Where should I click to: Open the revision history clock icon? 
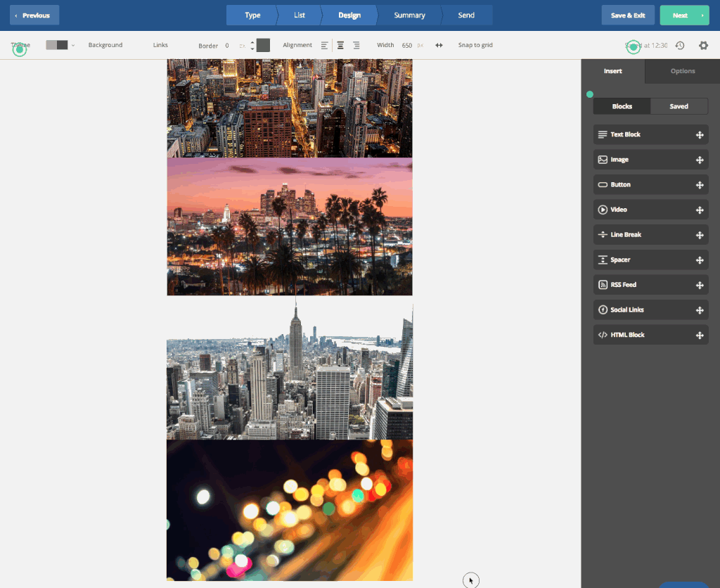coord(680,46)
